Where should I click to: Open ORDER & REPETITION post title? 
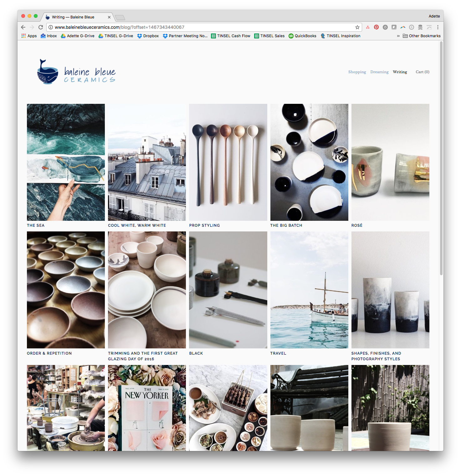point(49,353)
